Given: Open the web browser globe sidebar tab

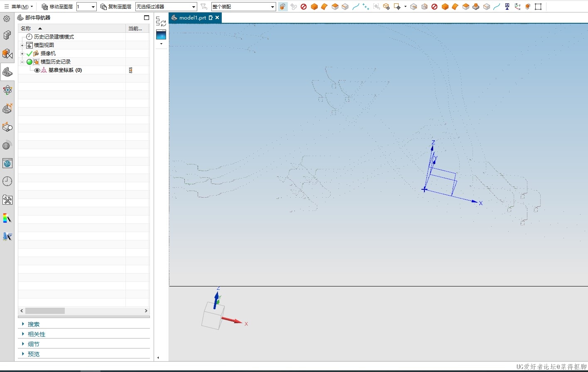Looking at the screenshot, I should (7, 163).
